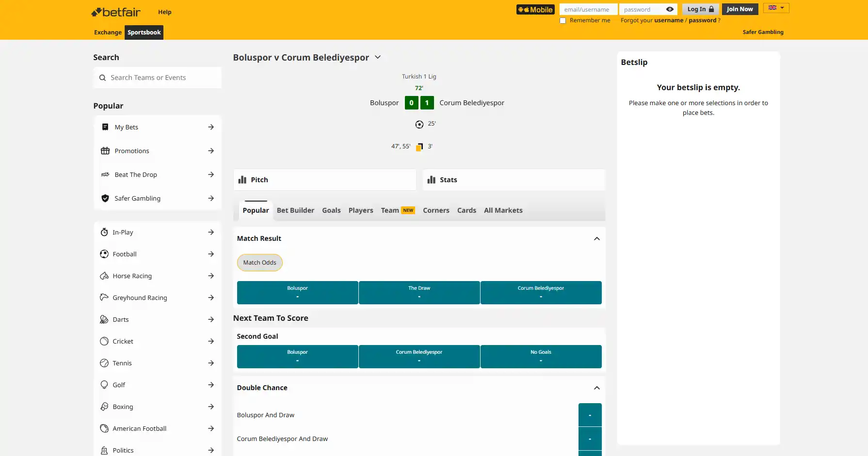Click the Log In button
This screenshot has width=868, height=456.
(x=700, y=9)
